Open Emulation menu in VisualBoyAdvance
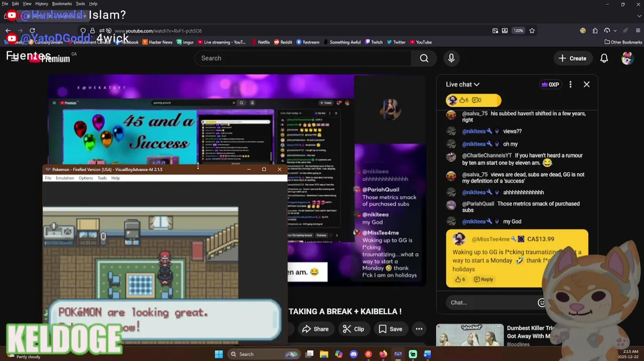This screenshot has width=644, height=361. coord(65,178)
